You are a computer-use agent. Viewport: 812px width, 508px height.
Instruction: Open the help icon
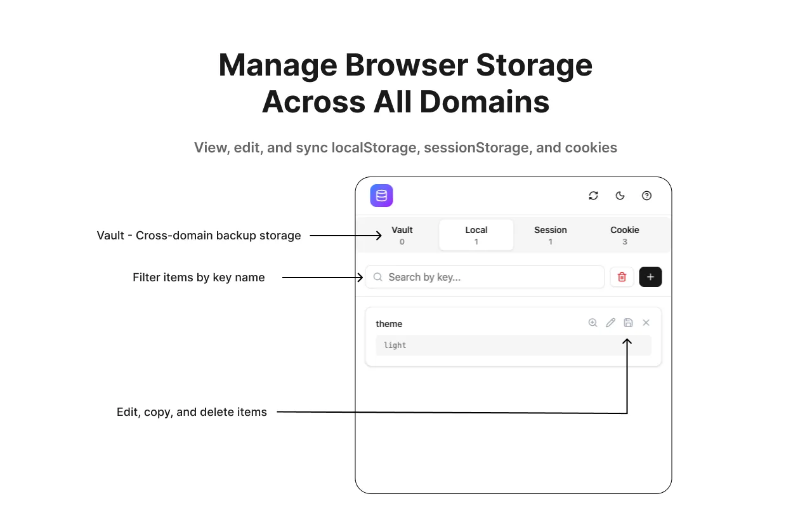646,196
